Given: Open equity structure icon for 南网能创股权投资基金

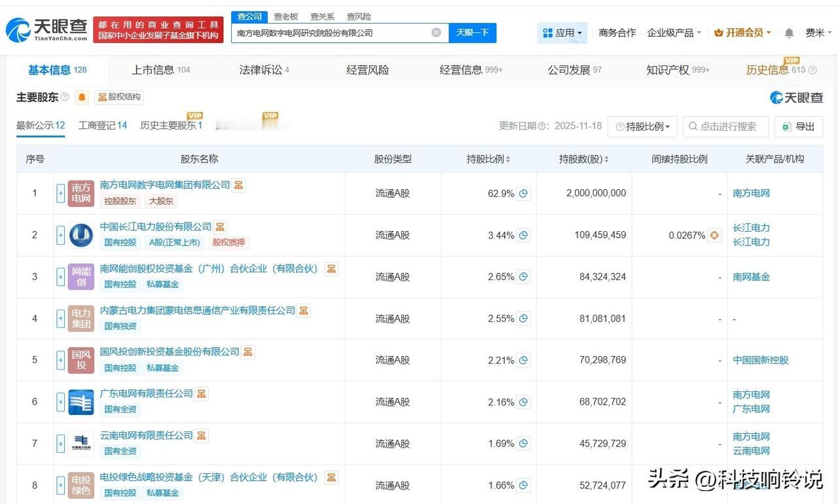Looking at the screenshot, I should (331, 269).
